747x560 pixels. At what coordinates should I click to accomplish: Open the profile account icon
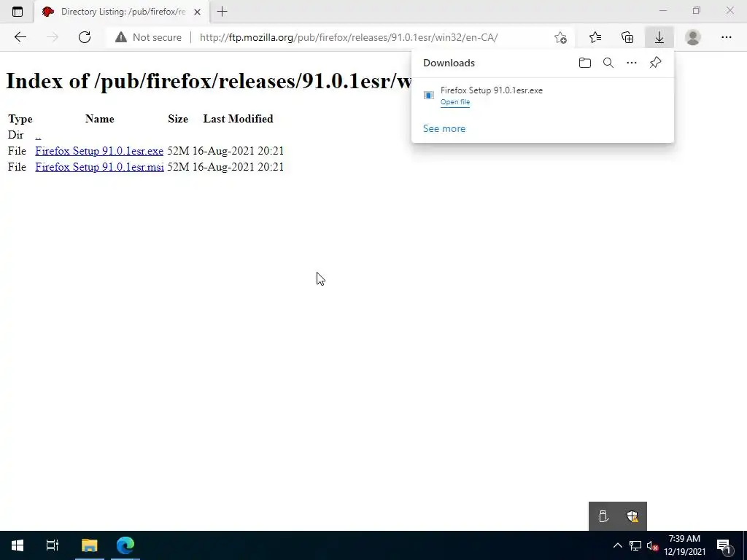(x=693, y=37)
